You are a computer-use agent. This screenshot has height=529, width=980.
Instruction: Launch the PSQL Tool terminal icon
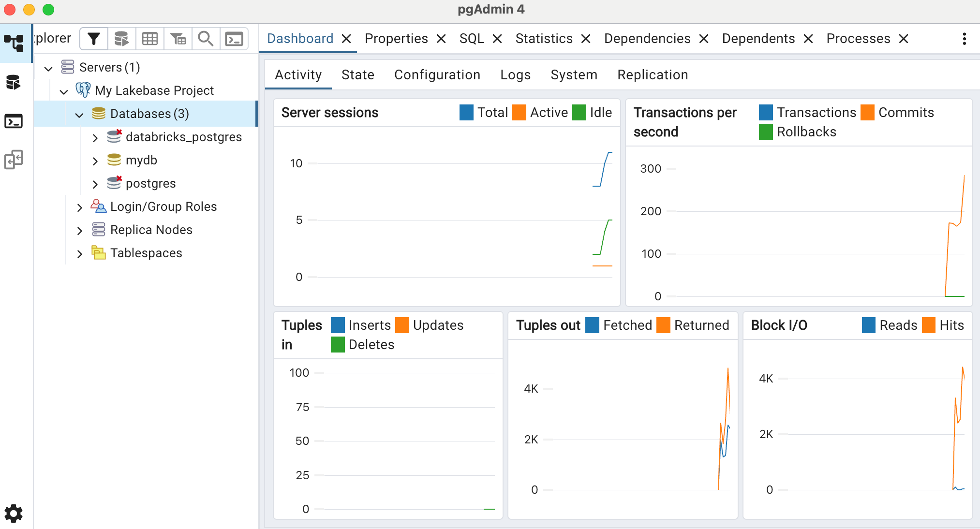pos(234,39)
